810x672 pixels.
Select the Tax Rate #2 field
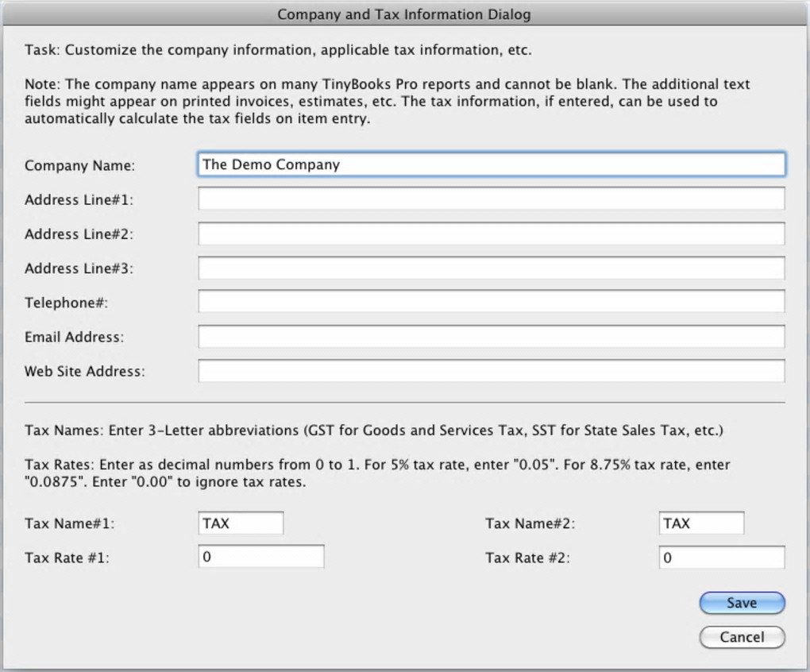tap(721, 558)
